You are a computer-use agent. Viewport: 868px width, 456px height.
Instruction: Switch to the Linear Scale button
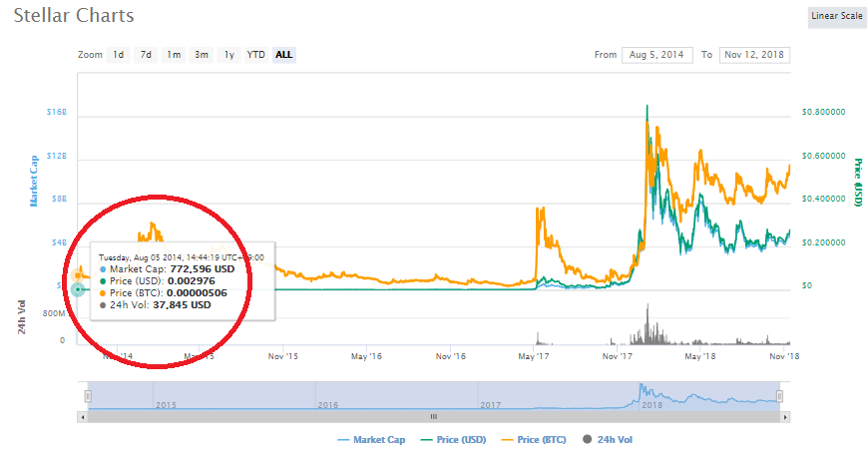pyautogui.click(x=837, y=17)
